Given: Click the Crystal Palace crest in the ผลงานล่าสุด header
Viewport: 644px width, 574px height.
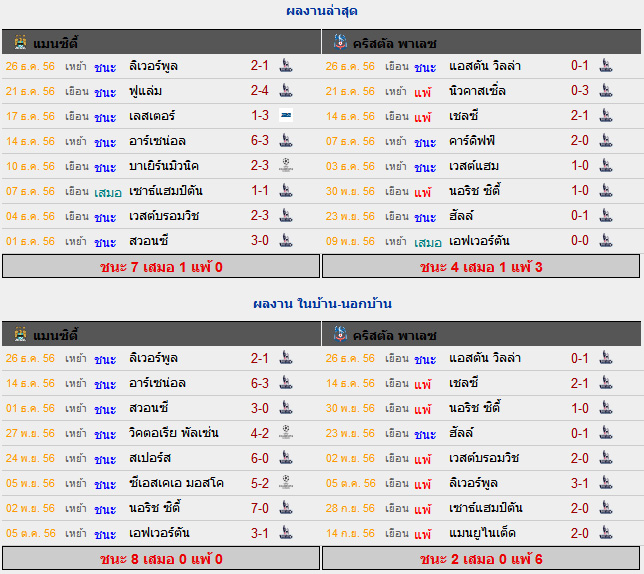Looking at the screenshot, I should coord(340,42).
